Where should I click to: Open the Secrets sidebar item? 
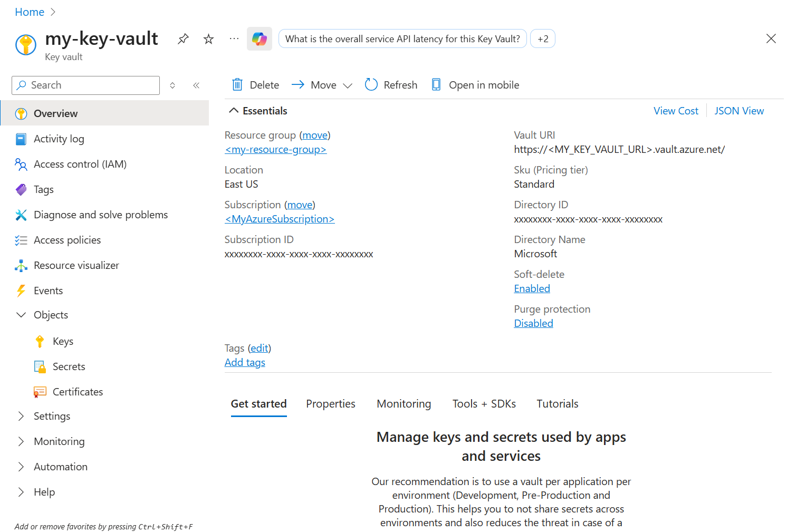69,366
